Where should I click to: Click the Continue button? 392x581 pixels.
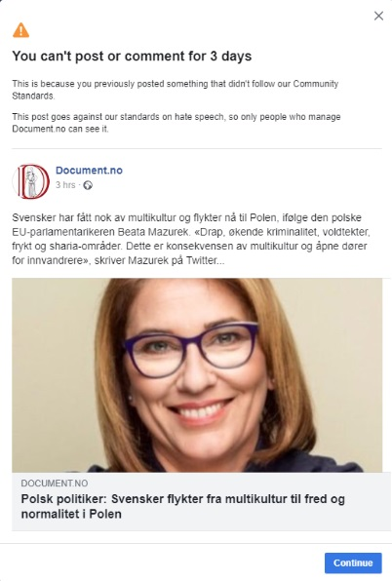click(x=353, y=562)
